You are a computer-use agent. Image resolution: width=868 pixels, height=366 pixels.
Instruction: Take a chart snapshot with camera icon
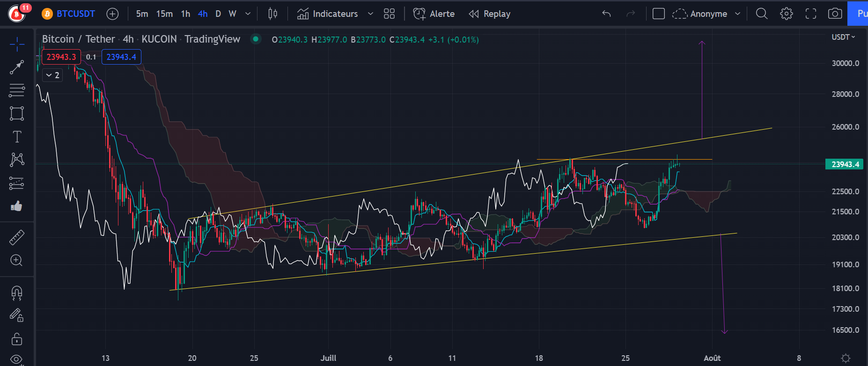835,14
